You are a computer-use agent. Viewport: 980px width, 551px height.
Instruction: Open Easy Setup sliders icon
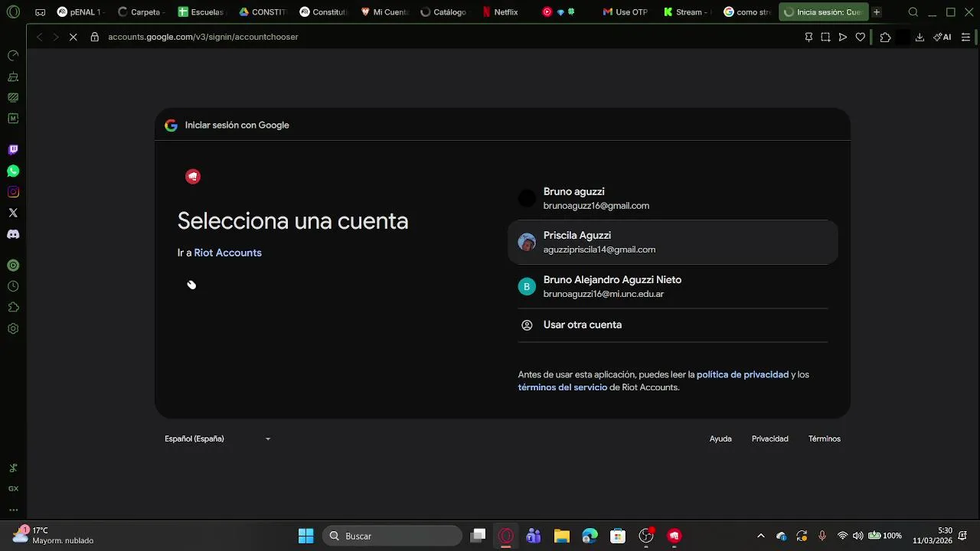965,37
